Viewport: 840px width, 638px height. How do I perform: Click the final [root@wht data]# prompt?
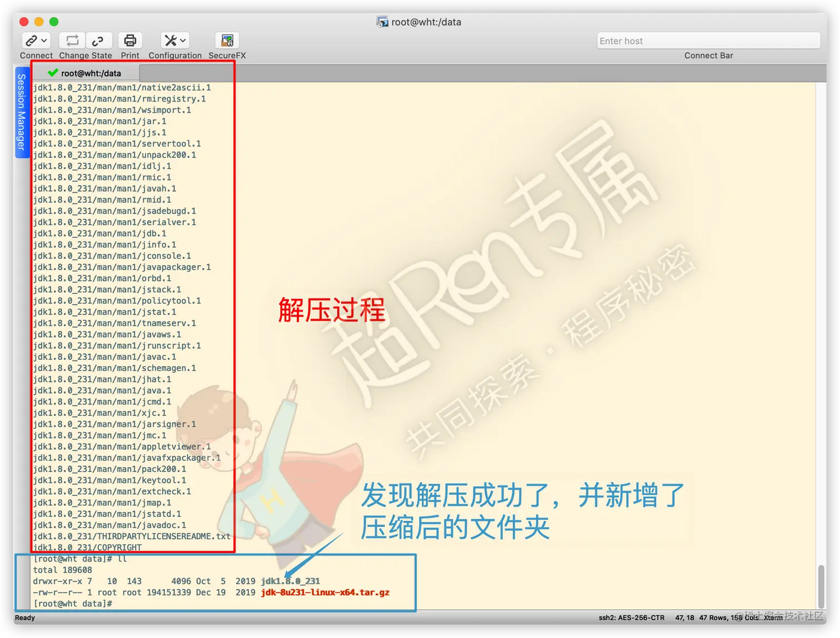tap(73, 604)
